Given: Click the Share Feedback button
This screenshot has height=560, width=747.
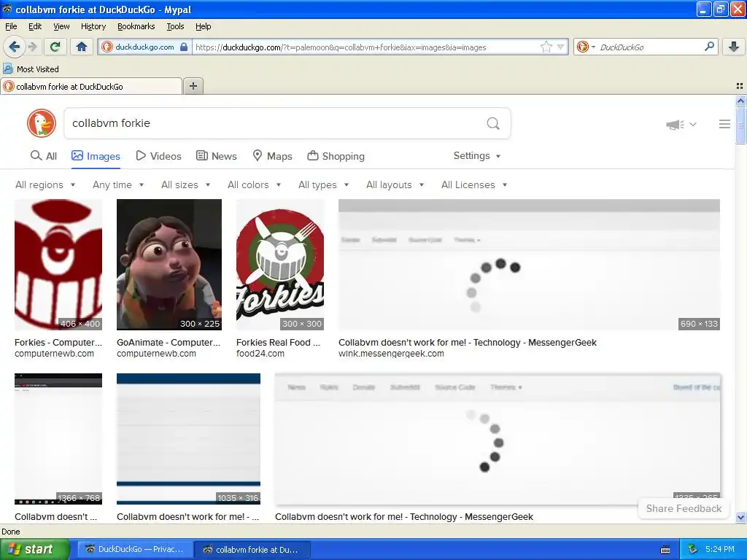Looking at the screenshot, I should click(x=684, y=508).
